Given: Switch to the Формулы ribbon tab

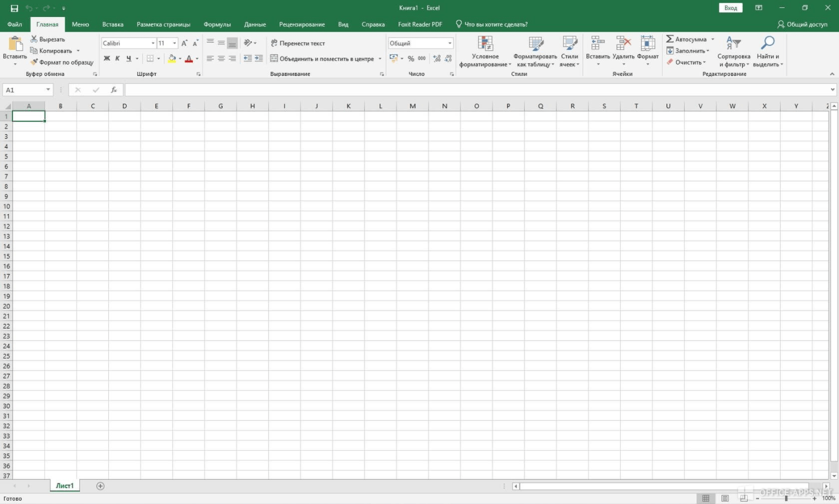Looking at the screenshot, I should [217, 24].
